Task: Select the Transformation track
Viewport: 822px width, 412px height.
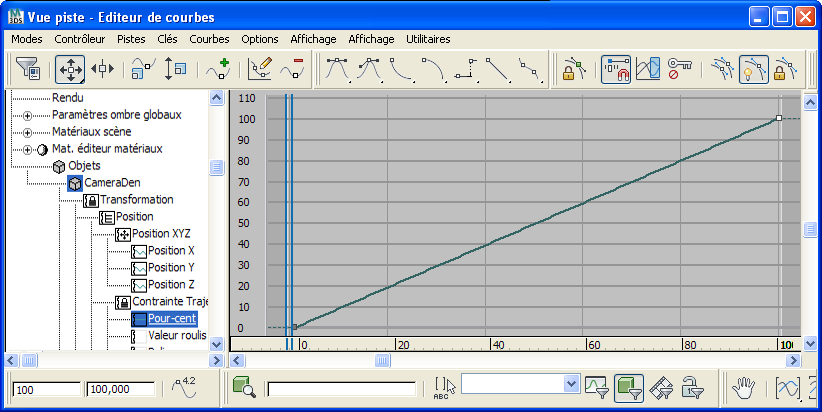Action: 136,200
